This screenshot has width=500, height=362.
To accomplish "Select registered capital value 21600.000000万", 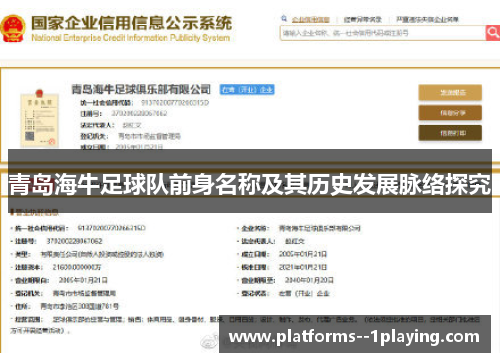I will [x=77, y=267].
